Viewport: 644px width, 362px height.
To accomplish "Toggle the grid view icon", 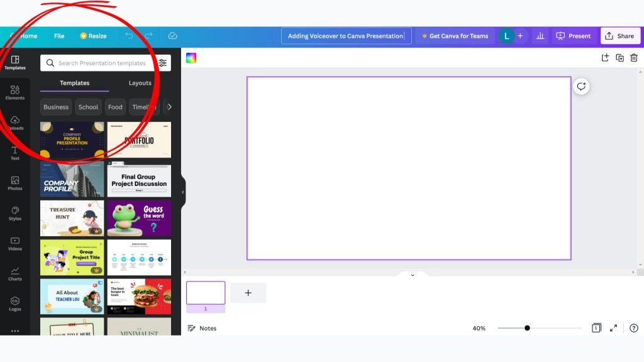I will click(596, 328).
